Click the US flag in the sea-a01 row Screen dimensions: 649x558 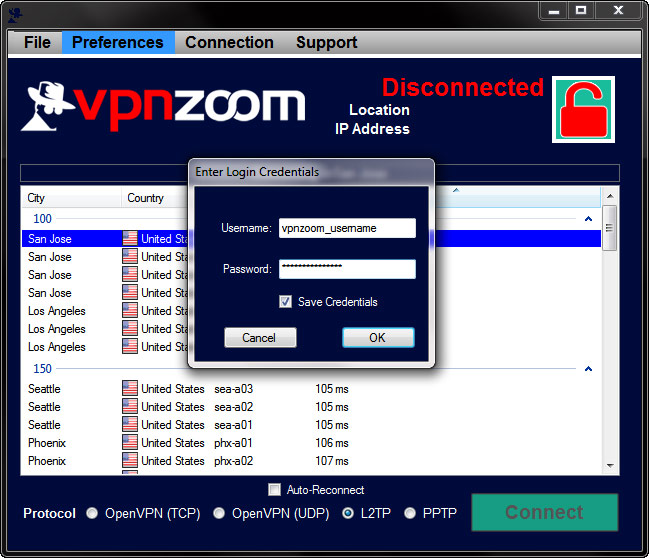[130, 425]
